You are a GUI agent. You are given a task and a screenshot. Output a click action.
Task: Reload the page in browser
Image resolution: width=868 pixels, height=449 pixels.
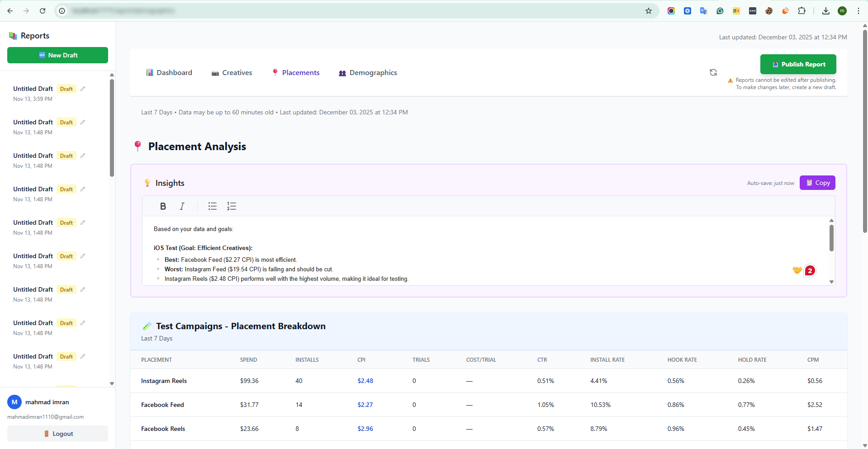pos(43,11)
